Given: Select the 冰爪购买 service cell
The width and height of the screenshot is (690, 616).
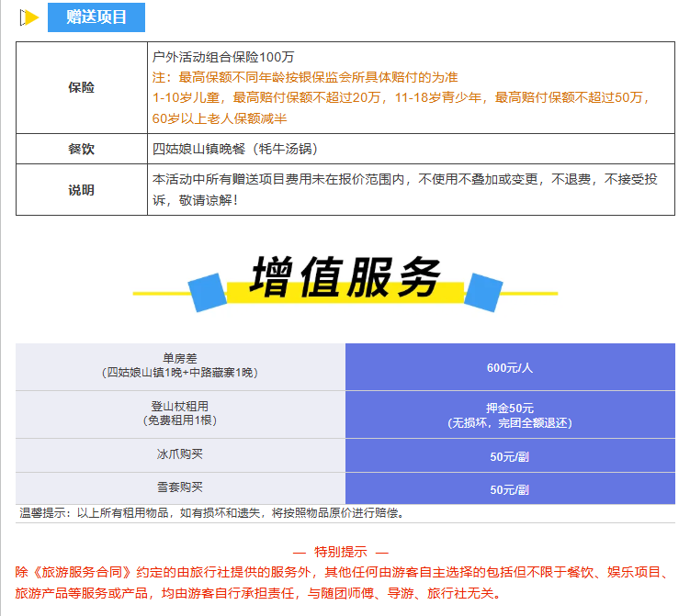Looking at the screenshot, I should click(x=180, y=455).
